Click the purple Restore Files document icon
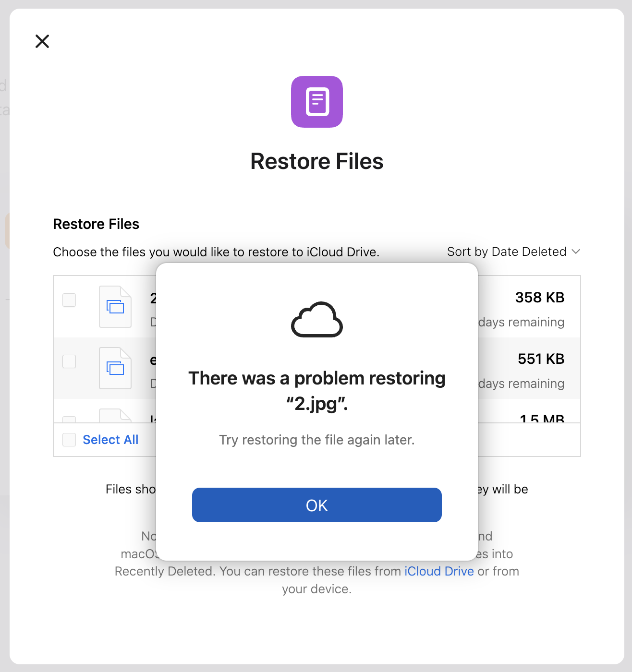Image resolution: width=632 pixels, height=672 pixels. pos(316,102)
